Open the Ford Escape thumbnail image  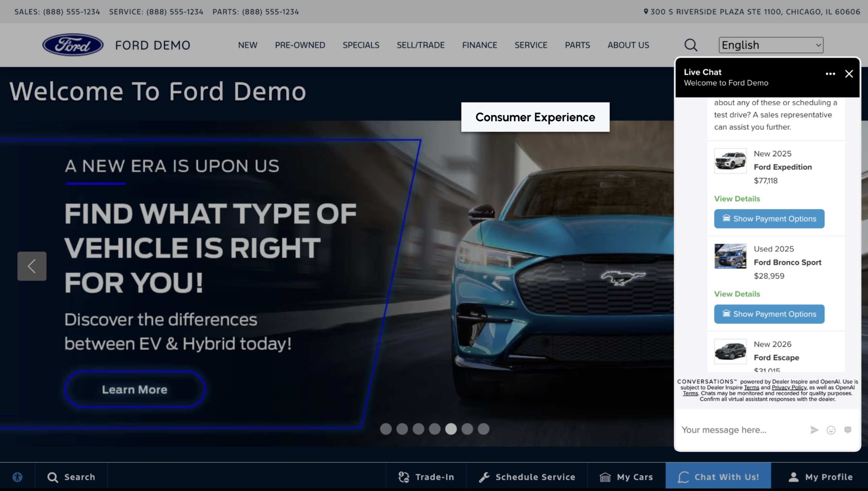click(730, 352)
